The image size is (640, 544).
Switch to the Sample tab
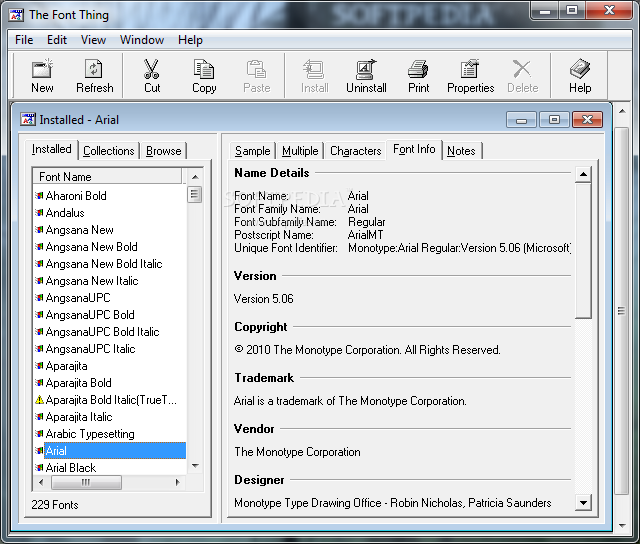[x=252, y=151]
